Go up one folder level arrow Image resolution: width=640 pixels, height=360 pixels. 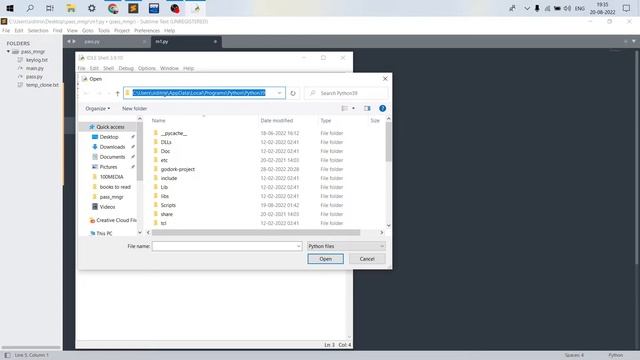click(x=118, y=93)
